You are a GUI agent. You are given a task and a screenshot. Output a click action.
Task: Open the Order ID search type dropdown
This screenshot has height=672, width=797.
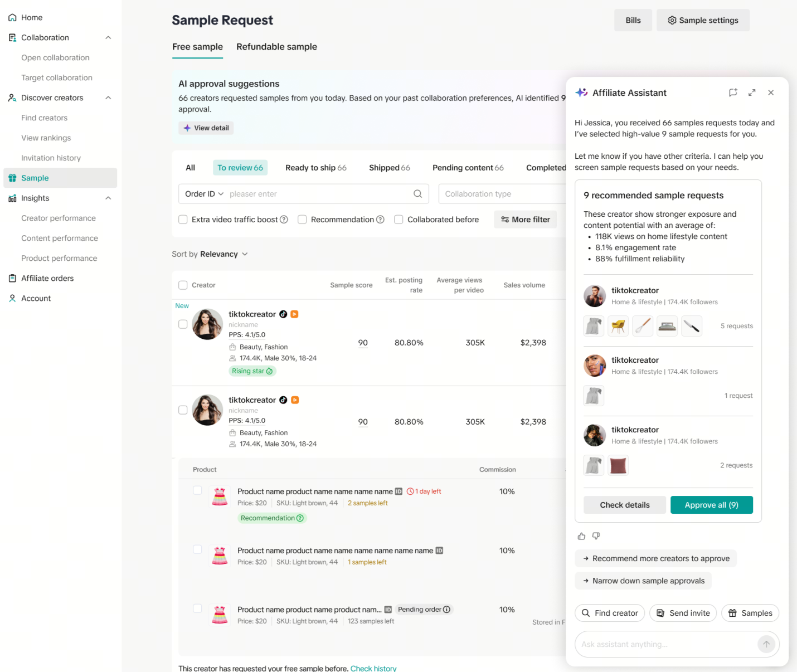[x=204, y=194]
